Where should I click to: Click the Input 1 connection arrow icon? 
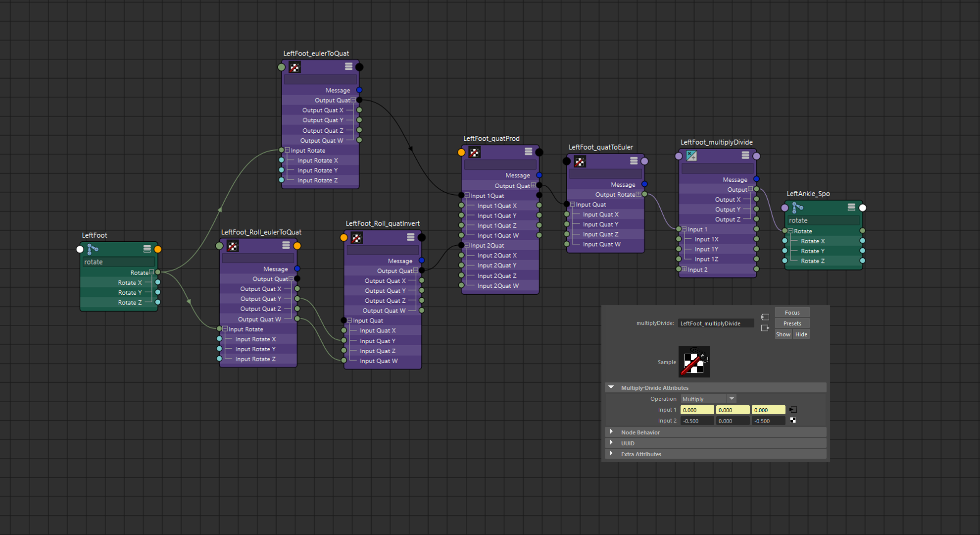(793, 410)
